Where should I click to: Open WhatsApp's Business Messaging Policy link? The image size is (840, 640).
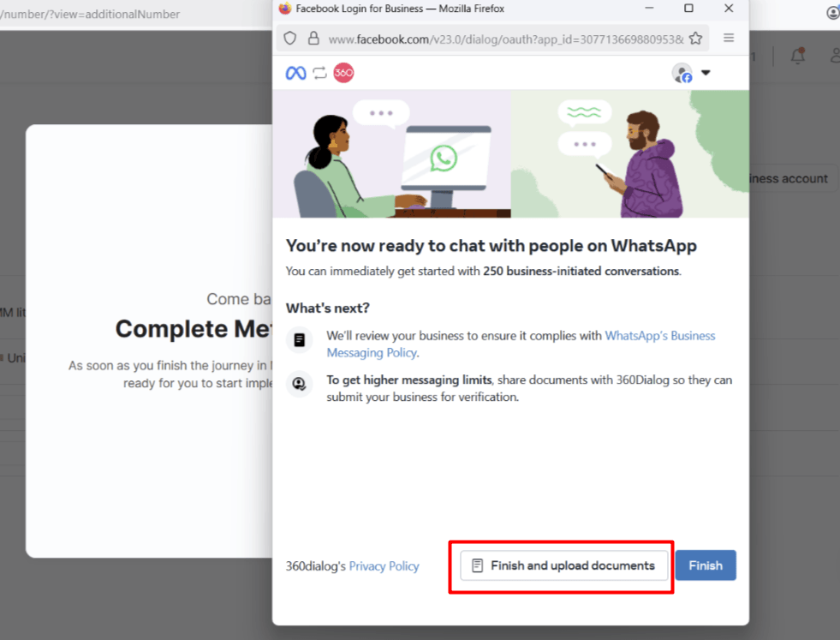521,344
